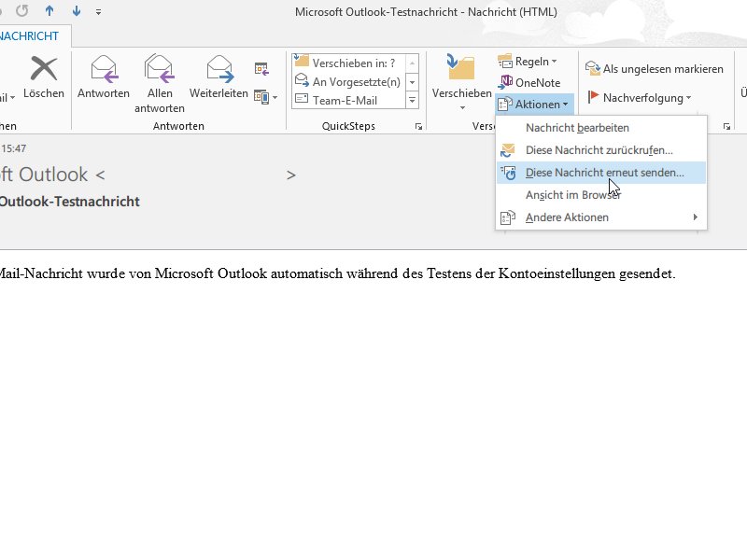Open the Verschieben folder menu

pyautogui.click(x=461, y=83)
